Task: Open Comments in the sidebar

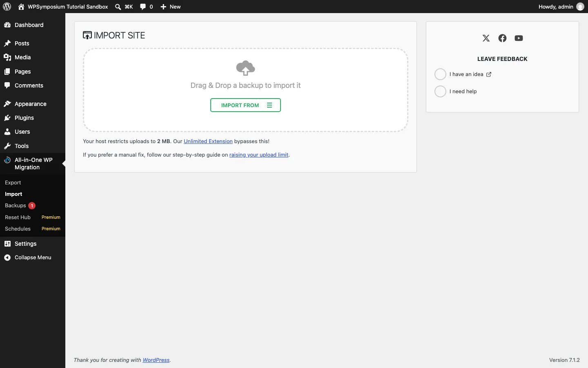Action: pyautogui.click(x=33, y=86)
